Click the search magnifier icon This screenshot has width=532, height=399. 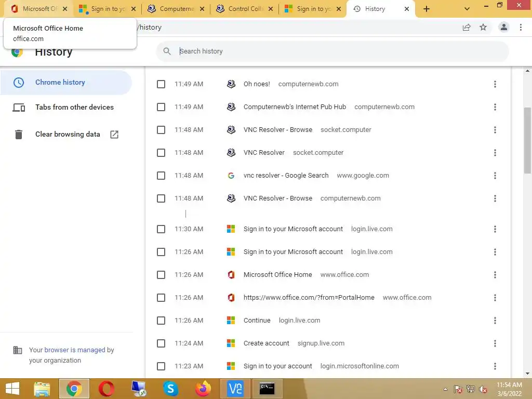coord(167,51)
